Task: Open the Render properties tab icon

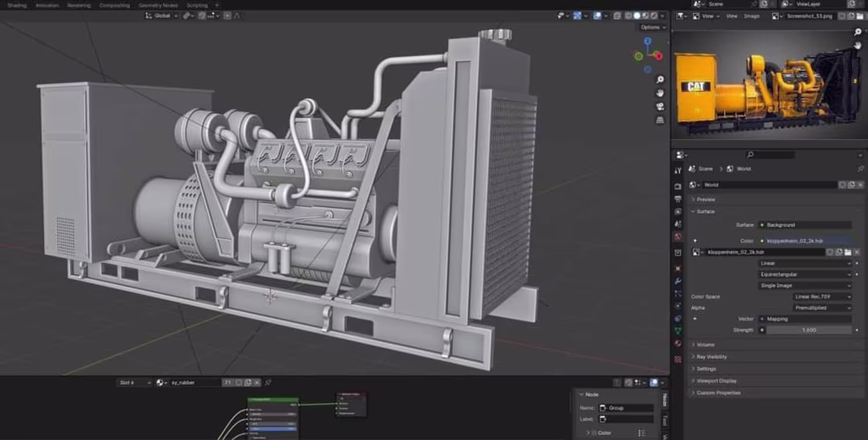Action: 678,186
